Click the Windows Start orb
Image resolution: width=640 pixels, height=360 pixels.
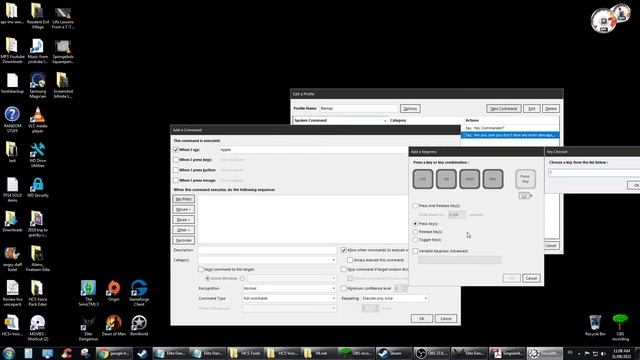[x=9, y=353]
